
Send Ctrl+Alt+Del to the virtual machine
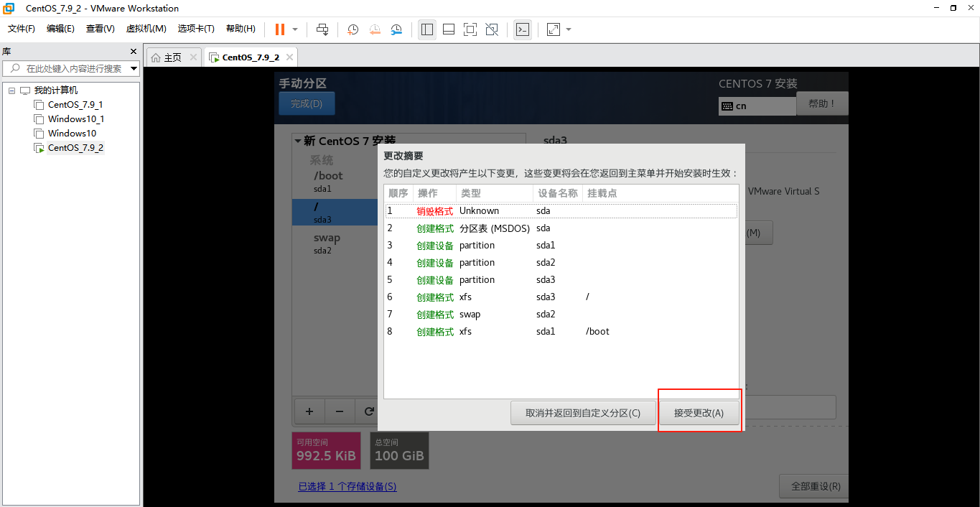coord(322,29)
